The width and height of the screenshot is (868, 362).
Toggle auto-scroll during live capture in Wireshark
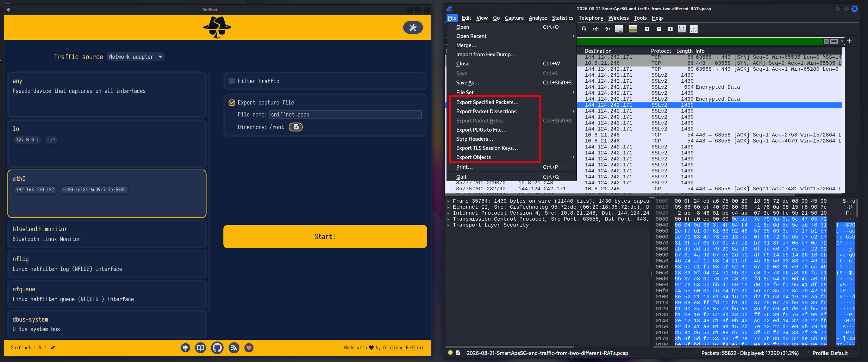[619, 29]
